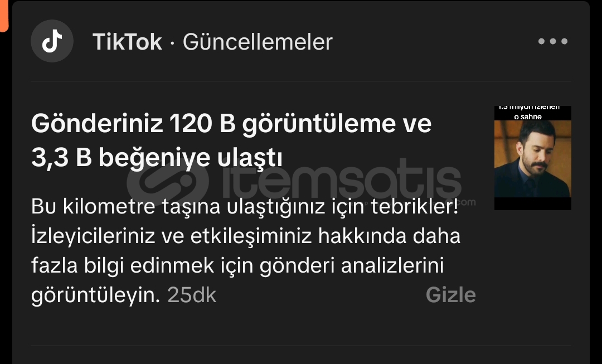Click the black bar under the thumbnail
The image size is (602, 364).
(x=532, y=203)
